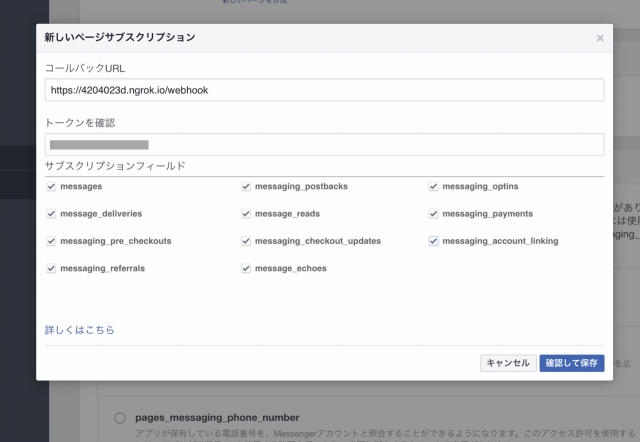Viewport: 640px width, 442px height.
Task: Click the verify token input field
Action: pyautogui.click(x=324, y=145)
